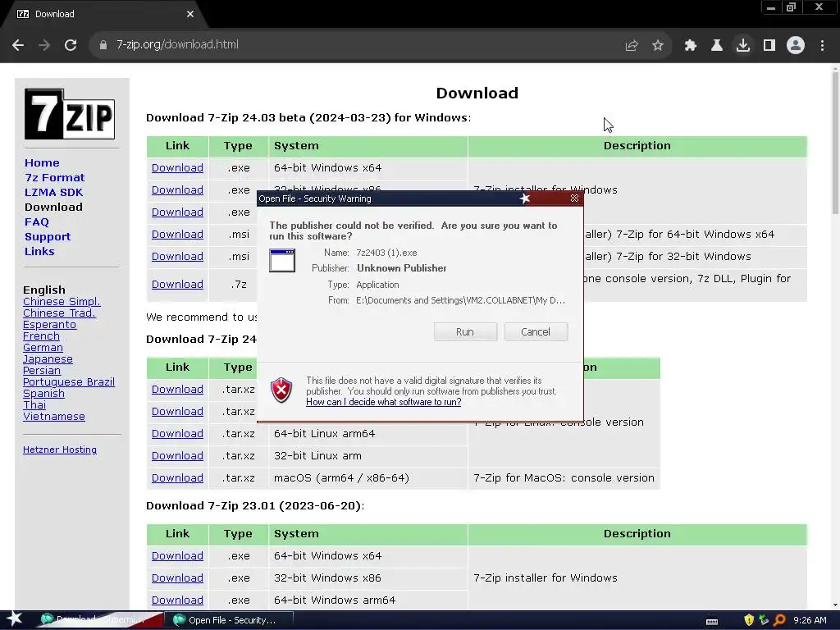Screen dimensions: 840x630
Task: Switch language to French
Action: 41,336
